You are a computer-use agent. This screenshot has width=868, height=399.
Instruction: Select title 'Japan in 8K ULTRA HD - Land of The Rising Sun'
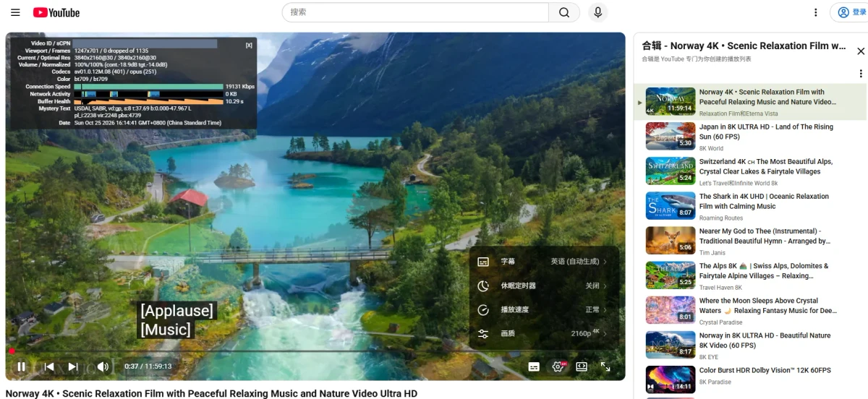pos(766,132)
